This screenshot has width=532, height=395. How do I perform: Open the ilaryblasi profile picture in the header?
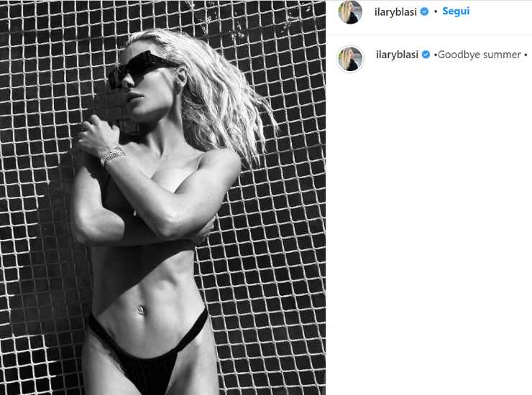pos(350,12)
